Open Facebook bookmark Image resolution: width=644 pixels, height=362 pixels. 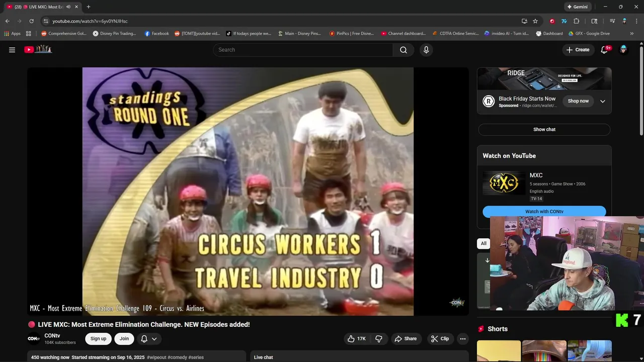pos(156,34)
